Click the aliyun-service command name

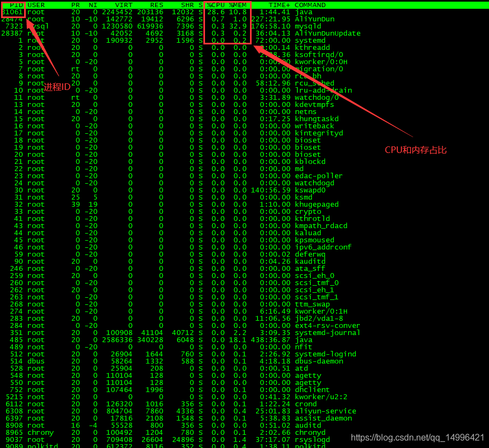326,411
